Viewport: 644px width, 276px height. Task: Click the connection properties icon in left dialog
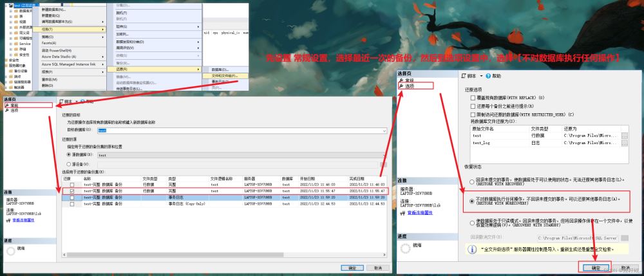pos(8,220)
